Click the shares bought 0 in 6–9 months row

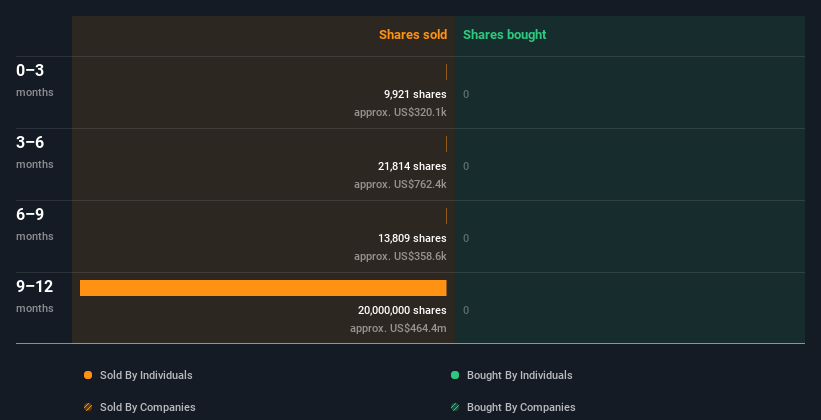click(x=466, y=238)
